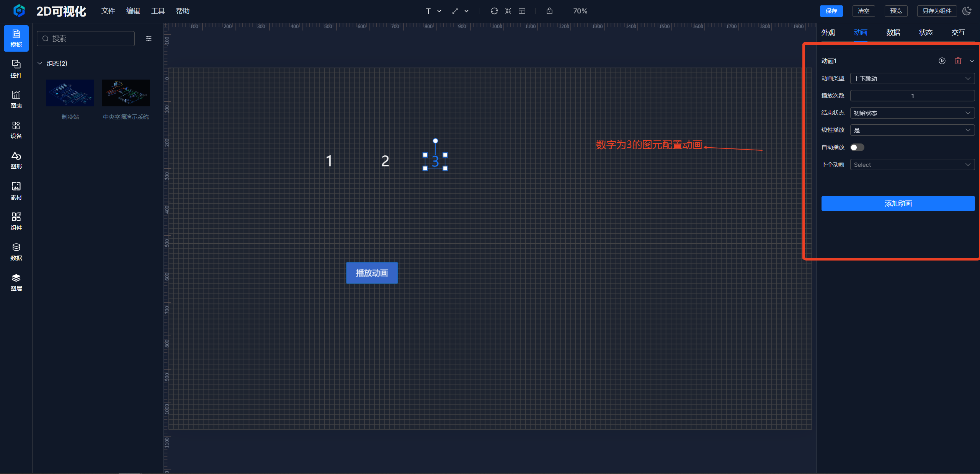Delete 动画1 with the red trash icon
The width and height of the screenshot is (980, 474).
coord(958,61)
